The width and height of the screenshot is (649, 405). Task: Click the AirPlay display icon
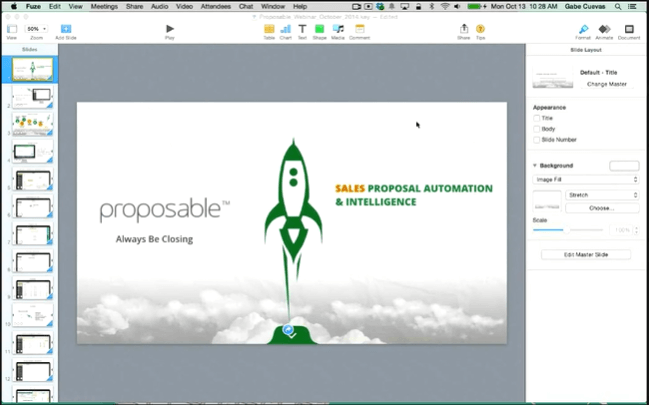tap(405, 7)
